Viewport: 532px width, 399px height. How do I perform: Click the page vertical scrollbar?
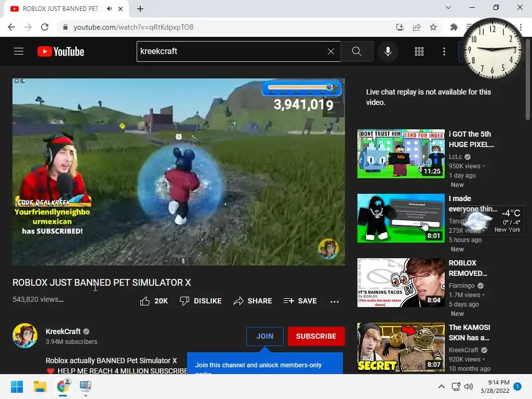coord(528,79)
